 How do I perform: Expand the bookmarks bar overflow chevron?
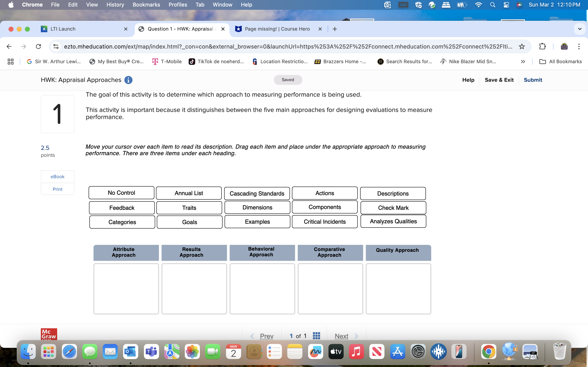(x=523, y=61)
